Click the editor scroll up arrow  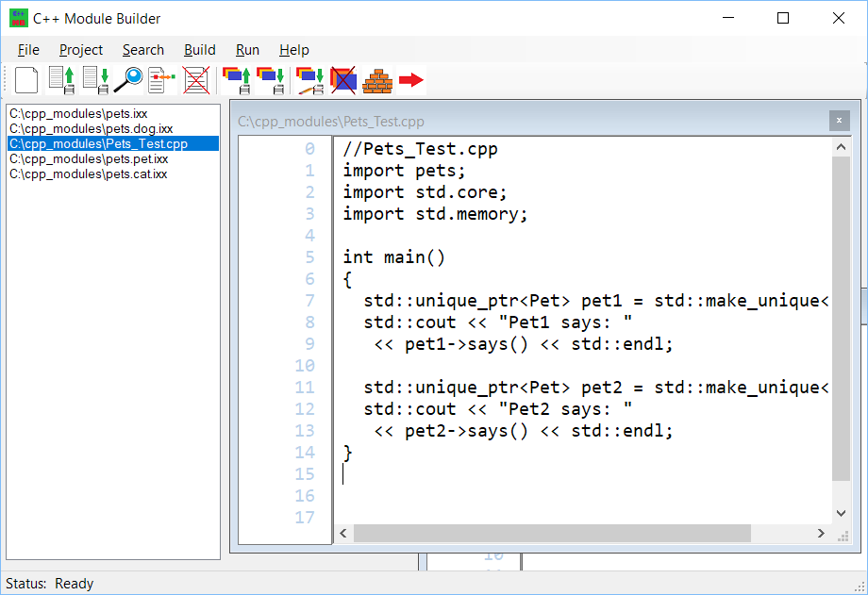click(x=841, y=147)
